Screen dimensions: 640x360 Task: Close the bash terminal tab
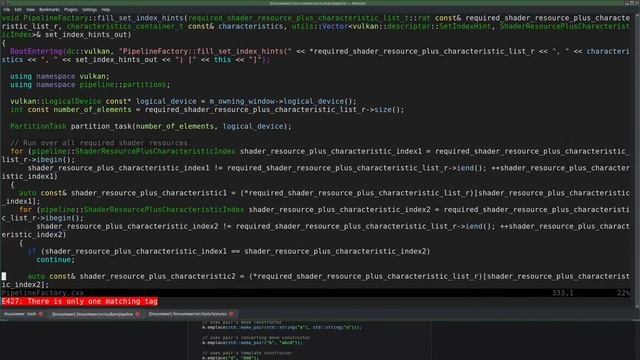(41, 314)
